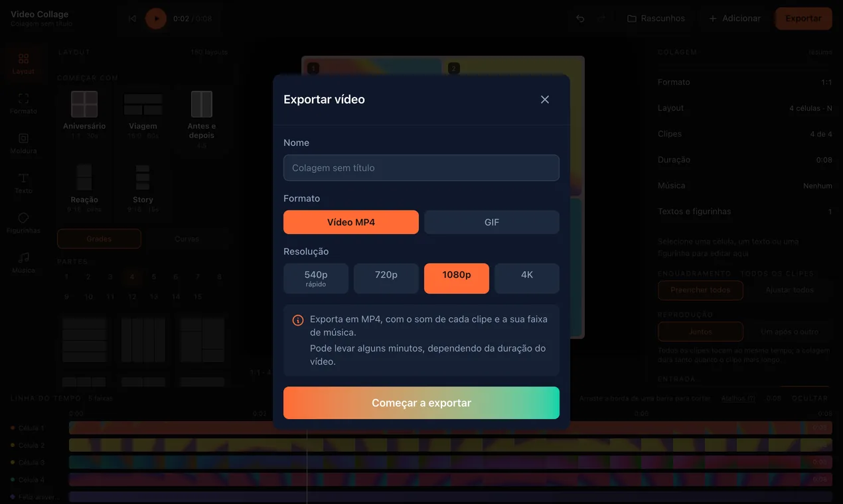The image size is (843, 504).
Task: Click Começar a exportar button
Action: (x=421, y=403)
